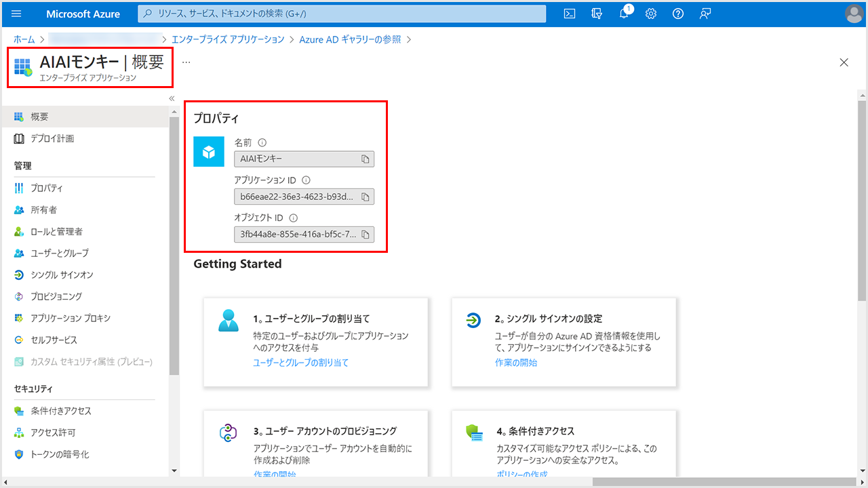Click the ユーザーとグループの割り当て link

pos(300,363)
